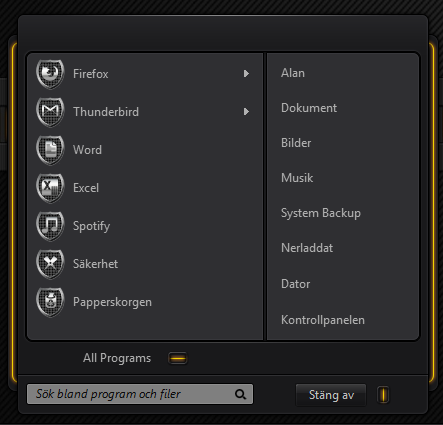Click the magnifier search icon
This screenshot has height=425, width=443.
pyautogui.click(x=240, y=394)
